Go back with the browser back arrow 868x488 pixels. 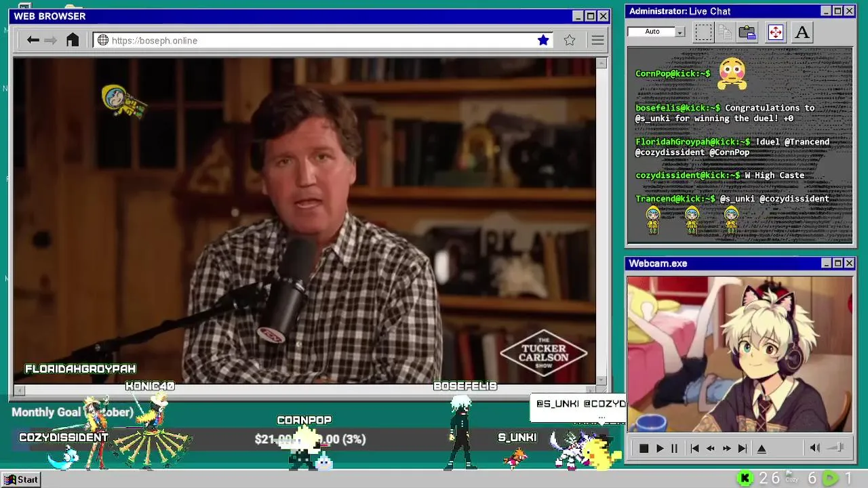(x=33, y=40)
